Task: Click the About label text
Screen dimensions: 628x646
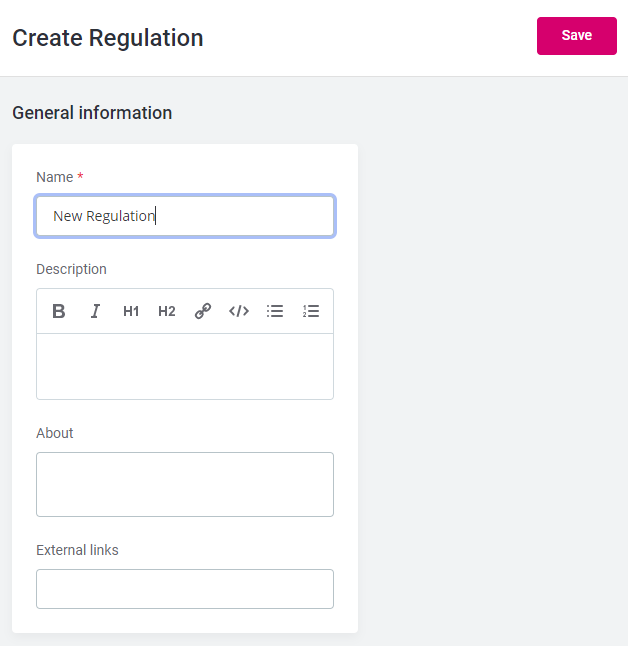Action: pyautogui.click(x=55, y=433)
